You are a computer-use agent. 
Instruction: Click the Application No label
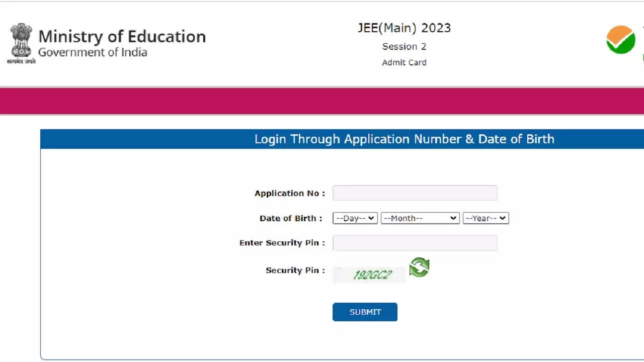click(x=289, y=194)
